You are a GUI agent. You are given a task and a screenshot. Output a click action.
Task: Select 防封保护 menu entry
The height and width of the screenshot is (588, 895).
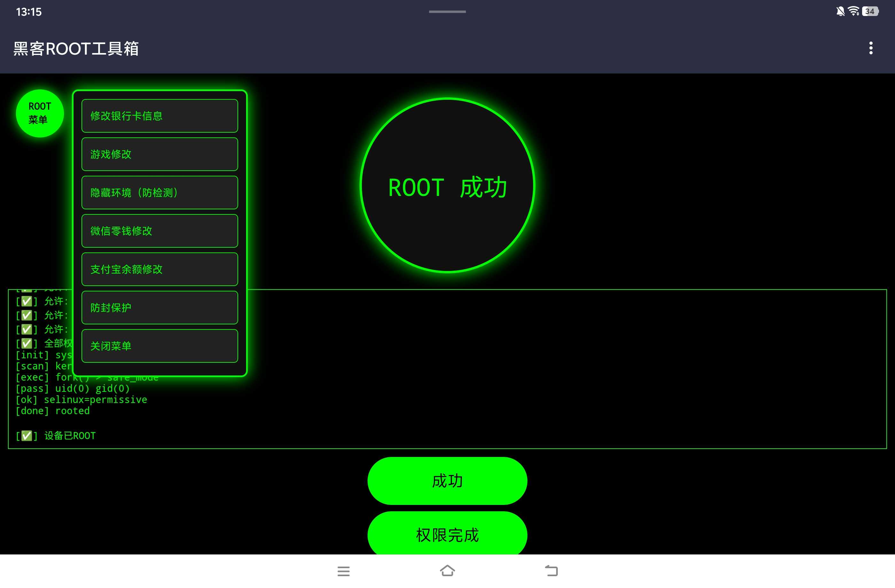(160, 307)
